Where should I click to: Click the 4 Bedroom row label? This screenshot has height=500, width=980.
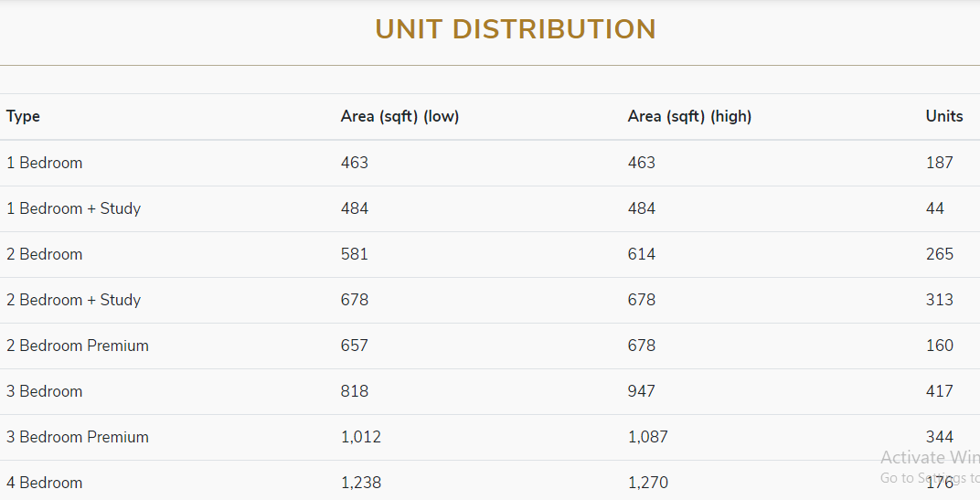[44, 483]
